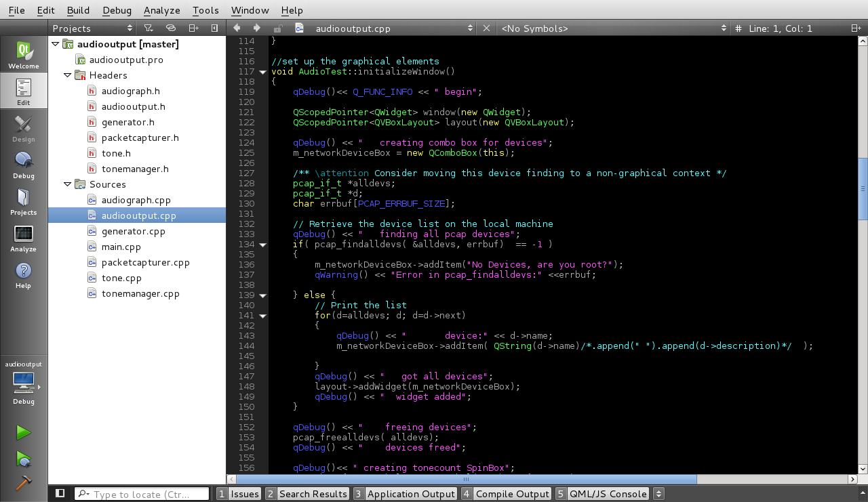Open the Window menu
Viewport: 868px width, 502px height.
tap(250, 10)
